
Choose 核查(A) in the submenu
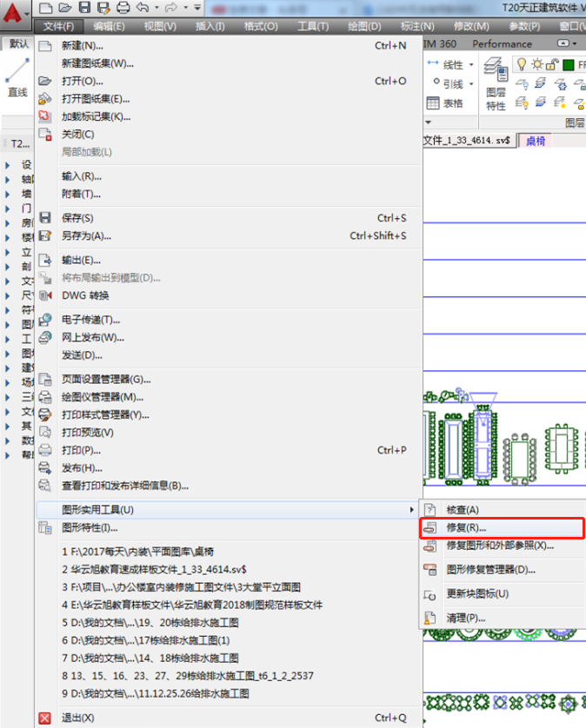(x=503, y=510)
